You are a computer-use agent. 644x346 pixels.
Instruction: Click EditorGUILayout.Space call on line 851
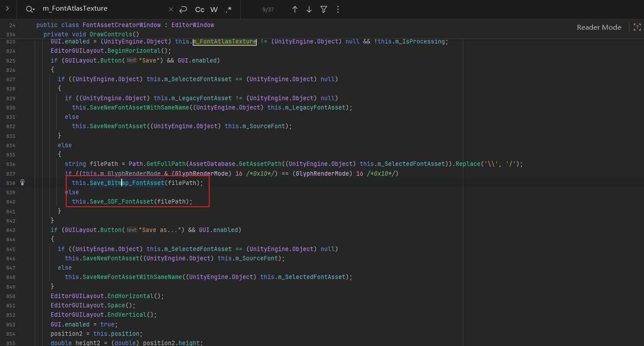tap(93, 305)
